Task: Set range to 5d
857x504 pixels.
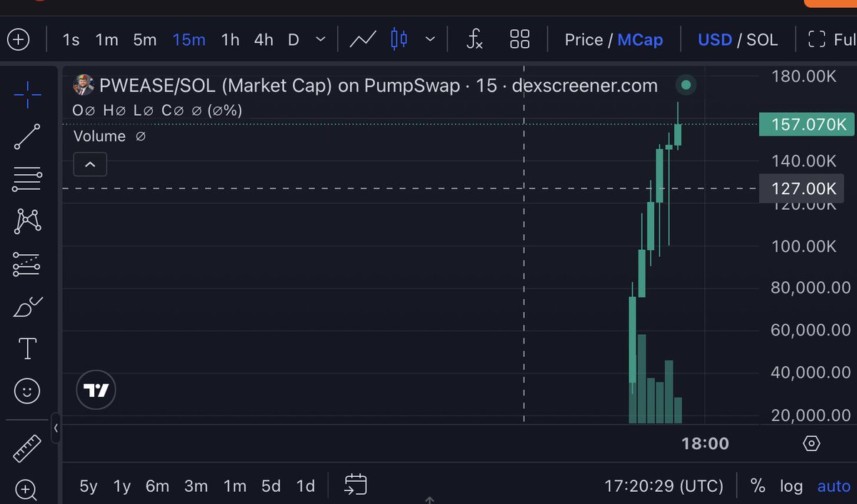Action: click(271, 486)
